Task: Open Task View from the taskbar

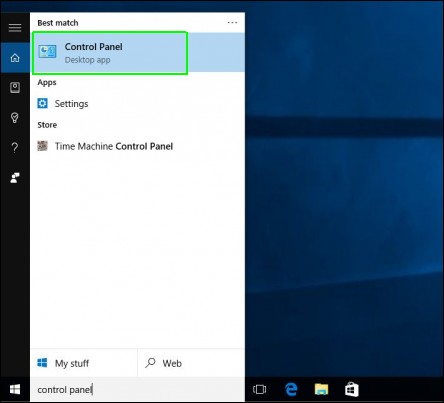Action: [259, 389]
